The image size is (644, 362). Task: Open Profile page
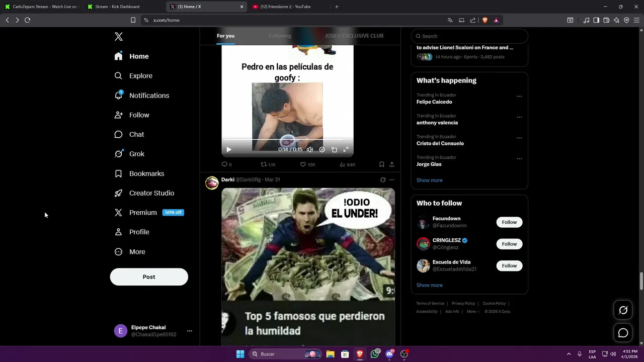point(132,232)
